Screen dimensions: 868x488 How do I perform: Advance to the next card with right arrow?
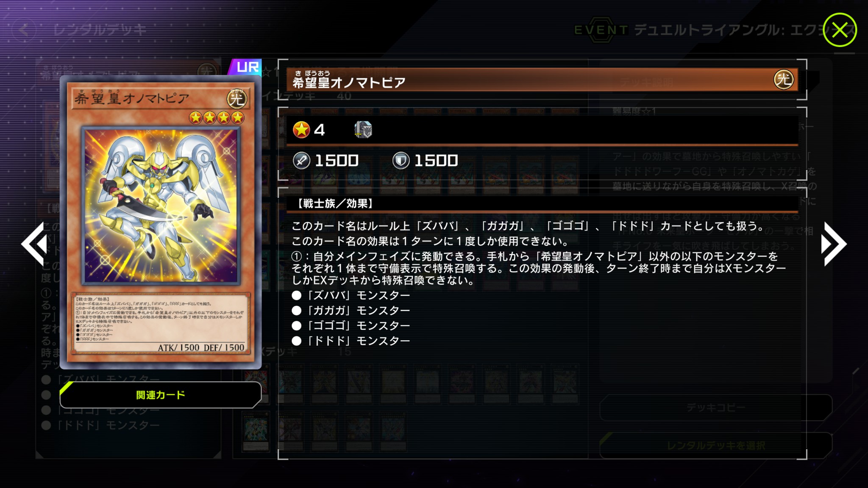pyautogui.click(x=833, y=244)
